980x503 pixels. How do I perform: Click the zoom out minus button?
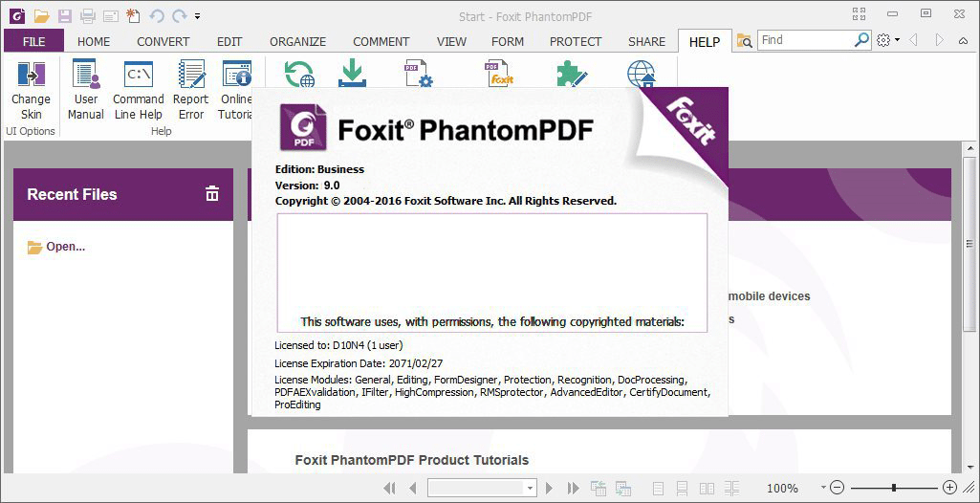838,488
